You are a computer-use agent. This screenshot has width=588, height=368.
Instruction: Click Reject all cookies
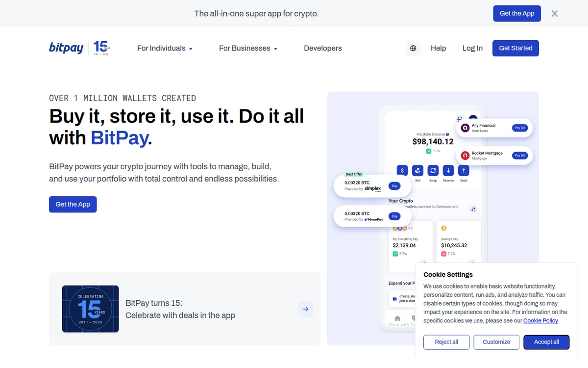click(x=446, y=342)
